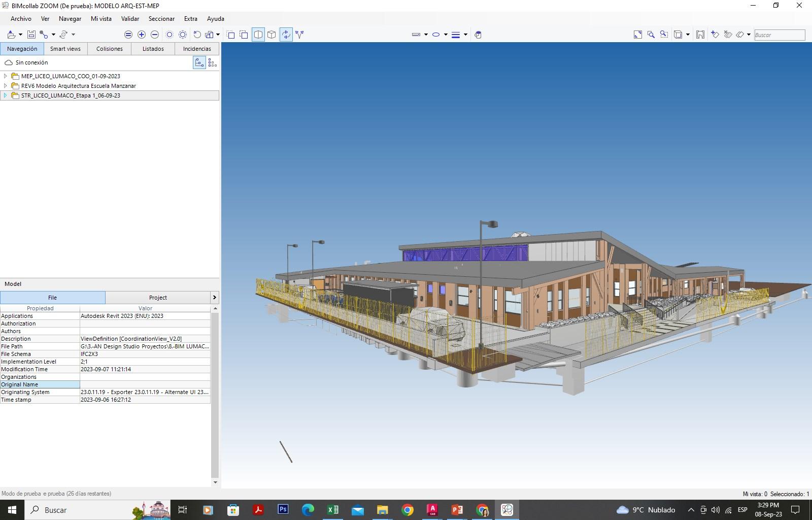
Task: Click the plus circle icon in the toolbar
Action: tap(142, 35)
